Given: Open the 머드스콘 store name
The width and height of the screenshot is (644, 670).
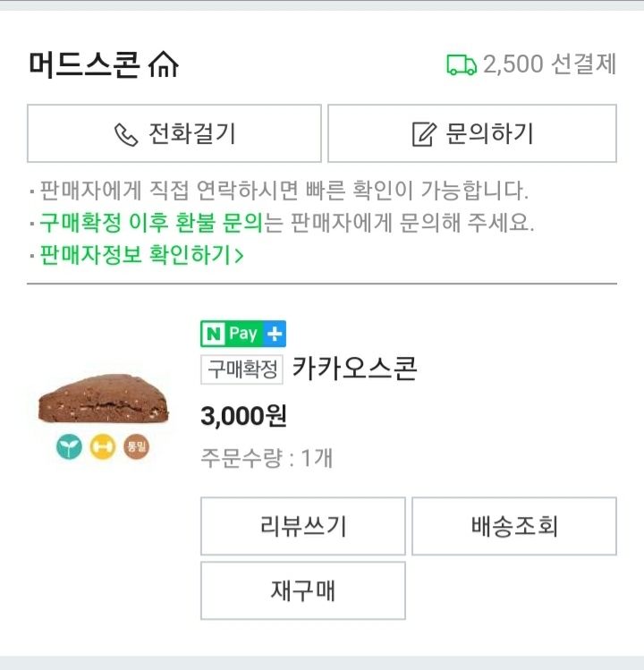Looking at the screenshot, I should [x=83, y=65].
